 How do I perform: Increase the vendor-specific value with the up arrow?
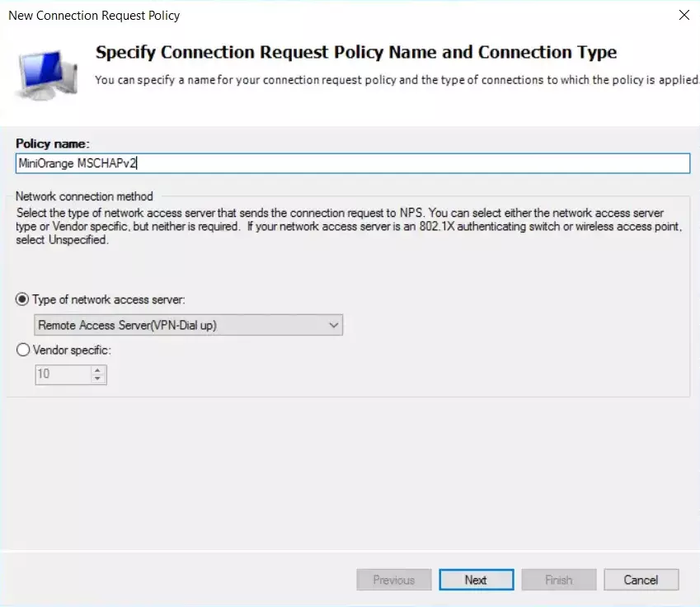click(x=99, y=370)
